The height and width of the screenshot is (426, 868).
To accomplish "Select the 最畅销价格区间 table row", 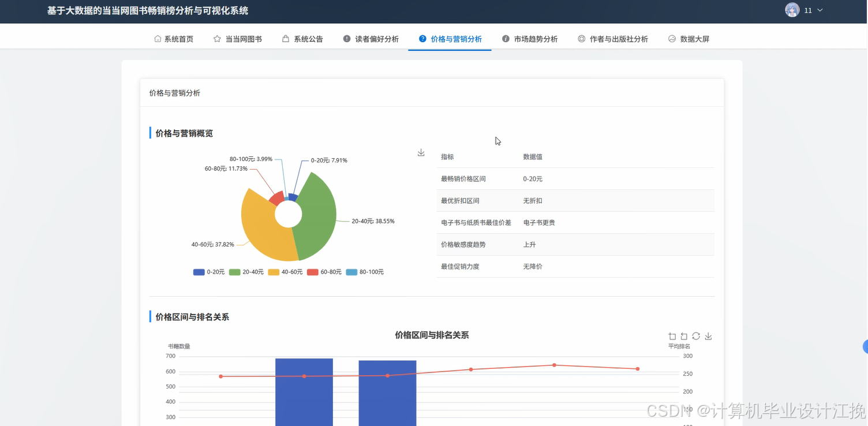I will tap(575, 179).
